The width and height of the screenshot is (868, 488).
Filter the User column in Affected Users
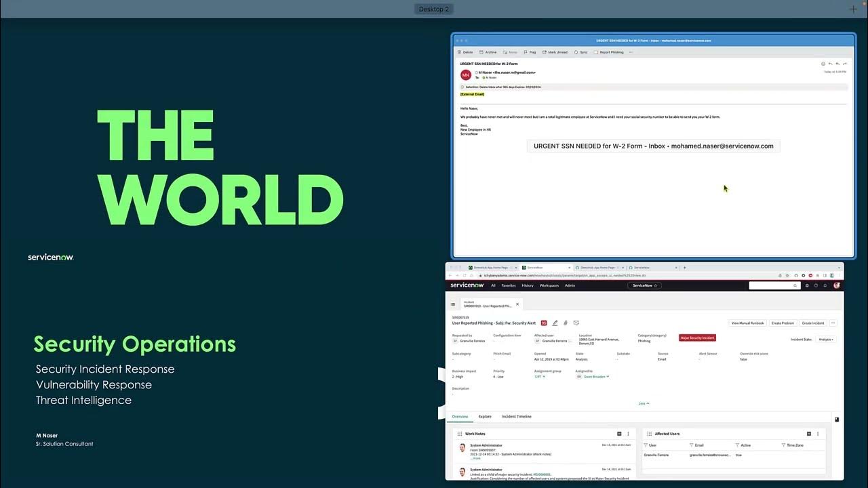click(x=646, y=445)
